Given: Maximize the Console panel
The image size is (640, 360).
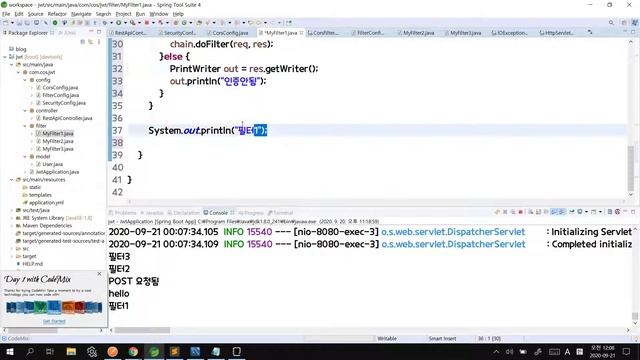Looking at the screenshot, I should tap(633, 212).
